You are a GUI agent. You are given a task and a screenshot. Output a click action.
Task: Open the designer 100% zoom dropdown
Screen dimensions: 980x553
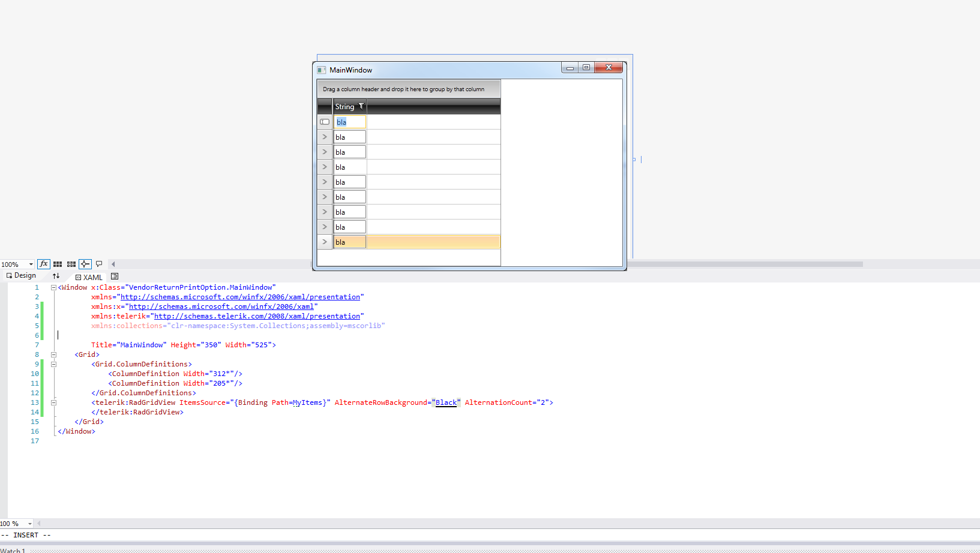pos(17,265)
